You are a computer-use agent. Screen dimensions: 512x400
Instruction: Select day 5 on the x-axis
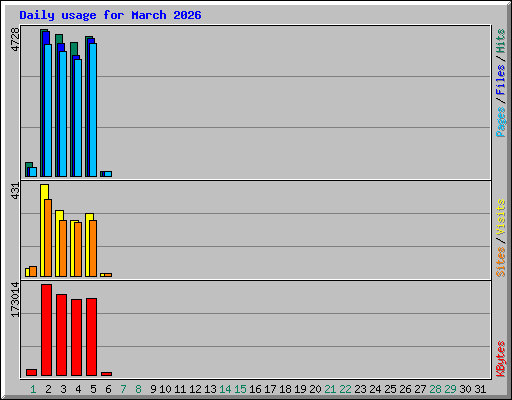[93, 389]
